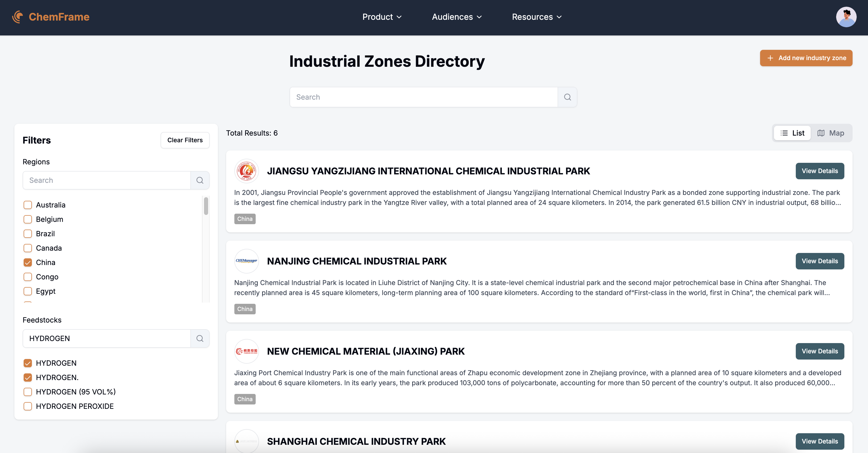Viewport: 868px width, 453px height.
Task: Click the list view lines icon
Action: 784,133
